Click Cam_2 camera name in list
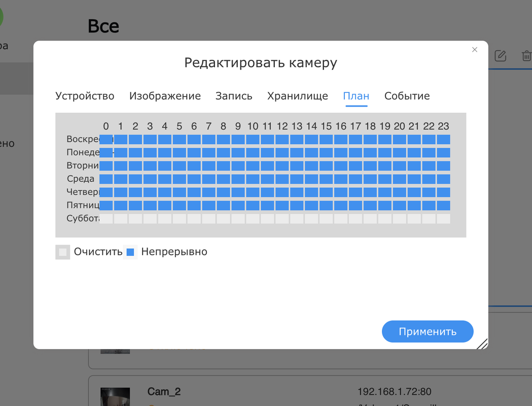This screenshot has width=532, height=406. tap(164, 391)
